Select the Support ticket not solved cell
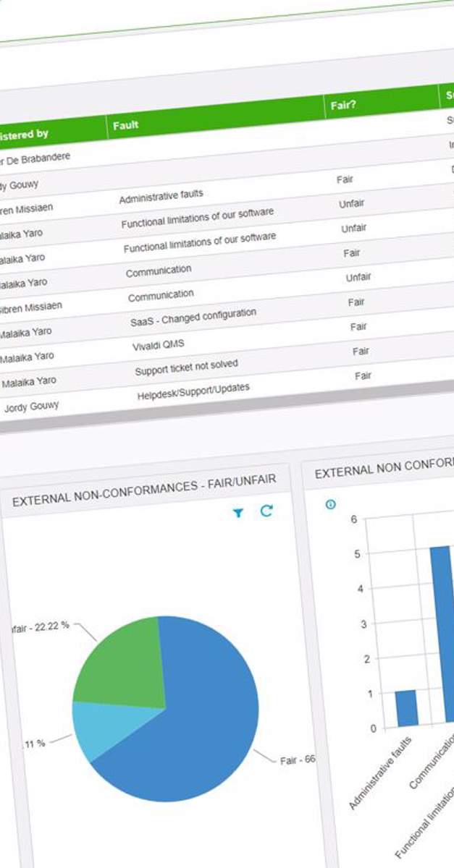This screenshot has width=454, height=868. pyautogui.click(x=186, y=368)
